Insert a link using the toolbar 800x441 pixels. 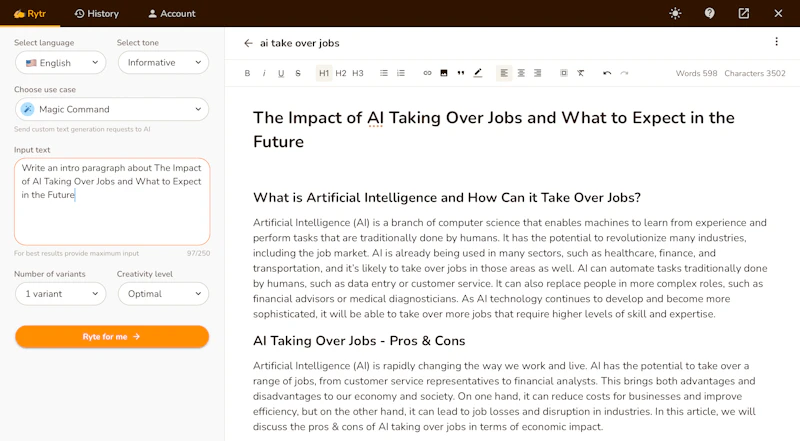tap(427, 73)
